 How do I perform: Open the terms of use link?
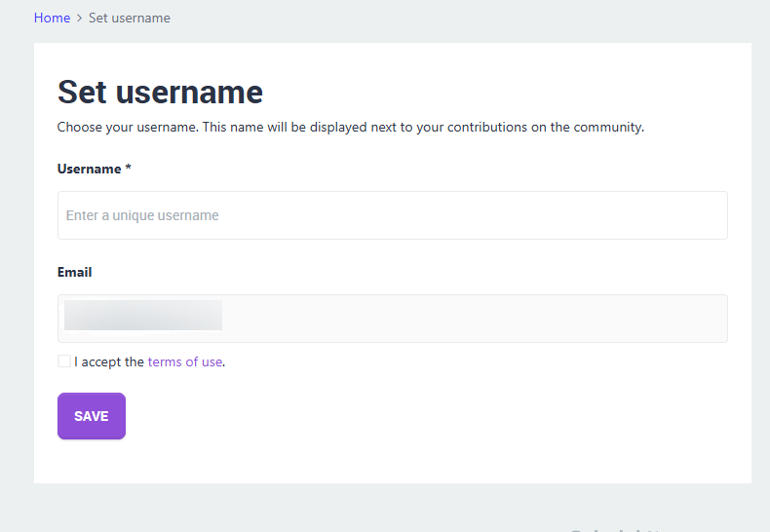pyautogui.click(x=184, y=361)
